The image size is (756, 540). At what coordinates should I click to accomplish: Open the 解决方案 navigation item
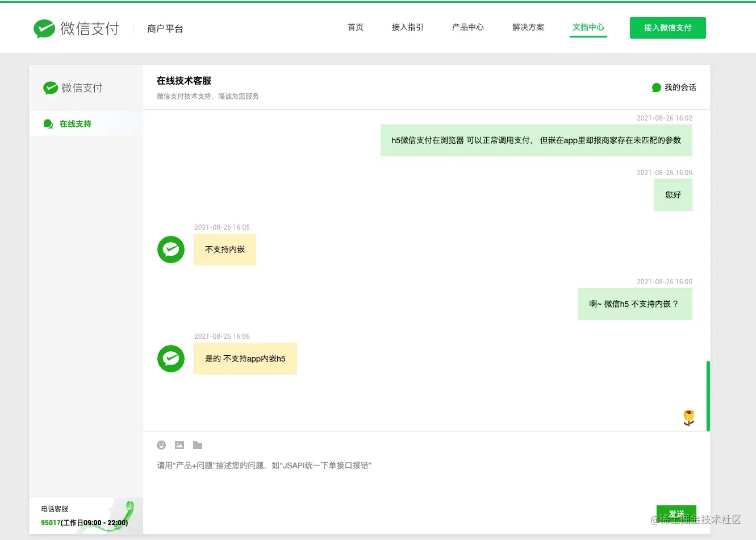[528, 27]
